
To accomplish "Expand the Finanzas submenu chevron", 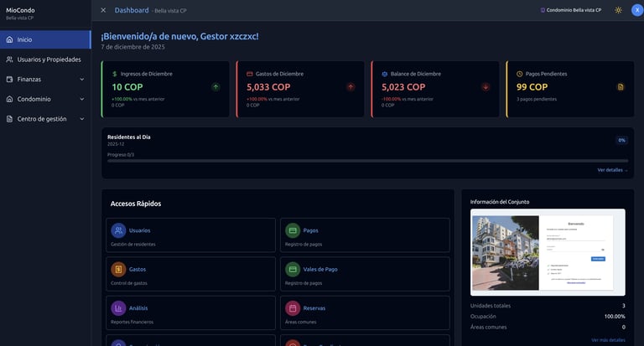I will (81, 80).
